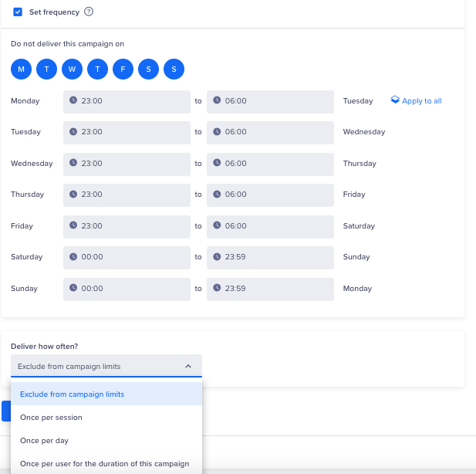Click clock icon in Sunday end time
Screen dimensions: 476x474
(217, 289)
